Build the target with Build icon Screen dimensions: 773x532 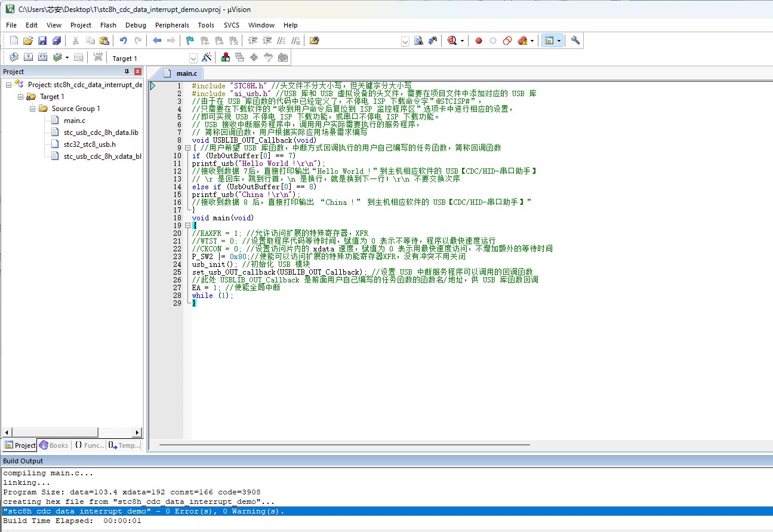click(28, 57)
